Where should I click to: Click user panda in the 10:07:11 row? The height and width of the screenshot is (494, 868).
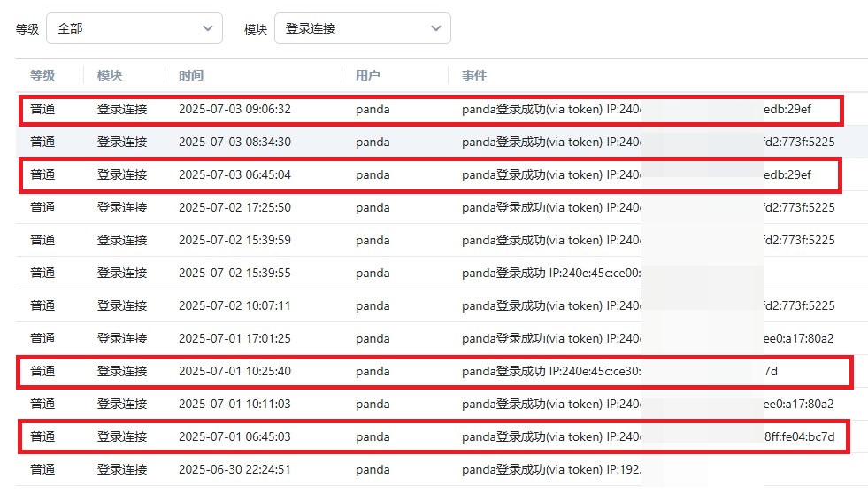pos(373,305)
